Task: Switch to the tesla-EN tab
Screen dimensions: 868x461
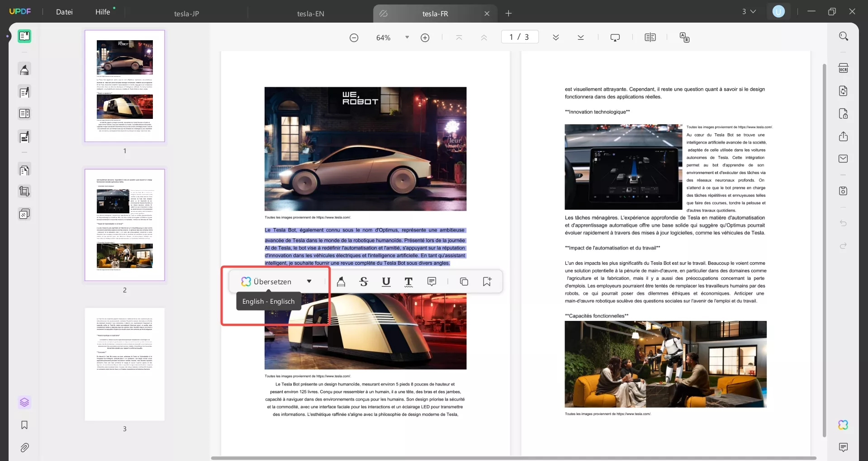Action: click(x=310, y=14)
